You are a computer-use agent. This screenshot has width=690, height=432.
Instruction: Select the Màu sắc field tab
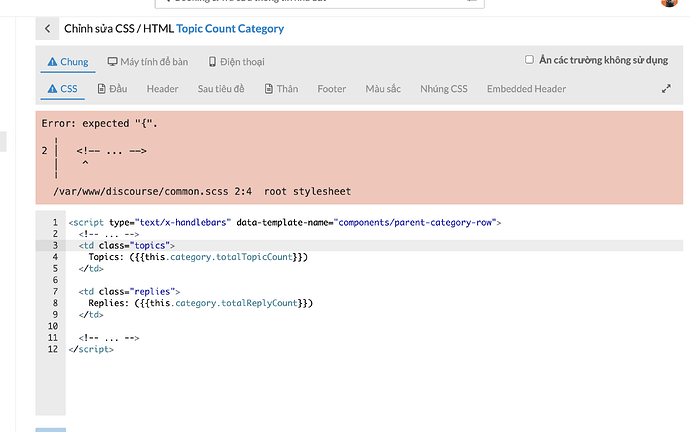point(383,89)
